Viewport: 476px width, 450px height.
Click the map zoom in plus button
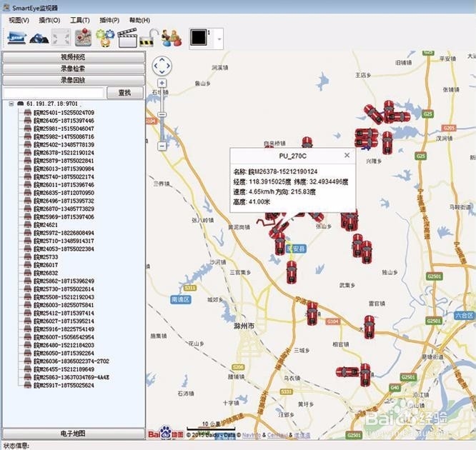[162, 83]
